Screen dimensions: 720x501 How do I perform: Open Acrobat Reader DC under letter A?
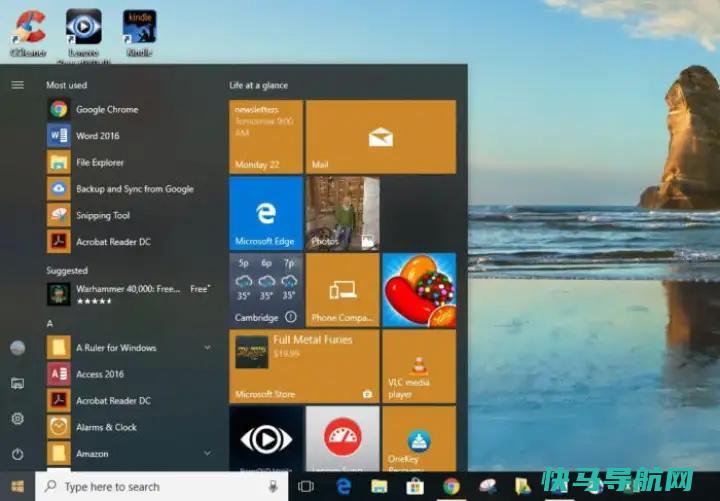pyautogui.click(x=129, y=400)
